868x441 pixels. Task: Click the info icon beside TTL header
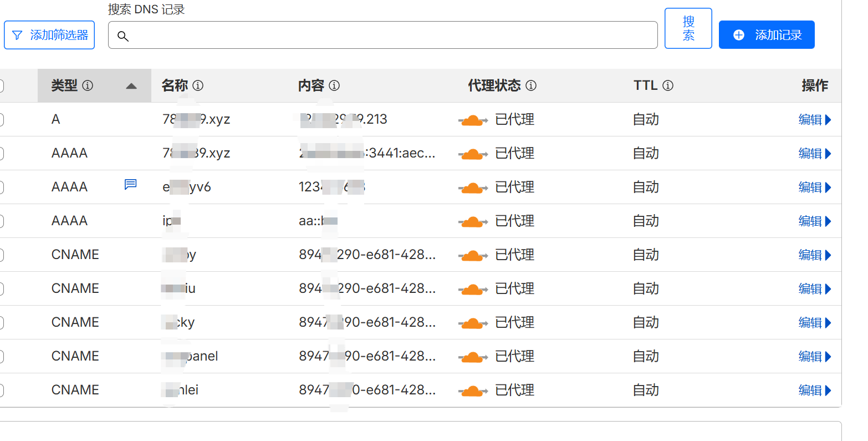click(668, 85)
